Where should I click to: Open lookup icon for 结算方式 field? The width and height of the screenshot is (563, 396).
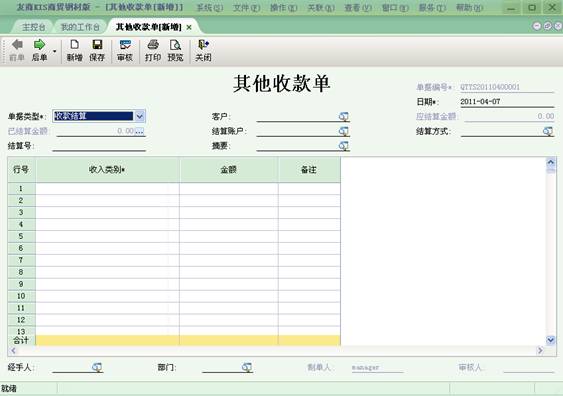point(548,131)
